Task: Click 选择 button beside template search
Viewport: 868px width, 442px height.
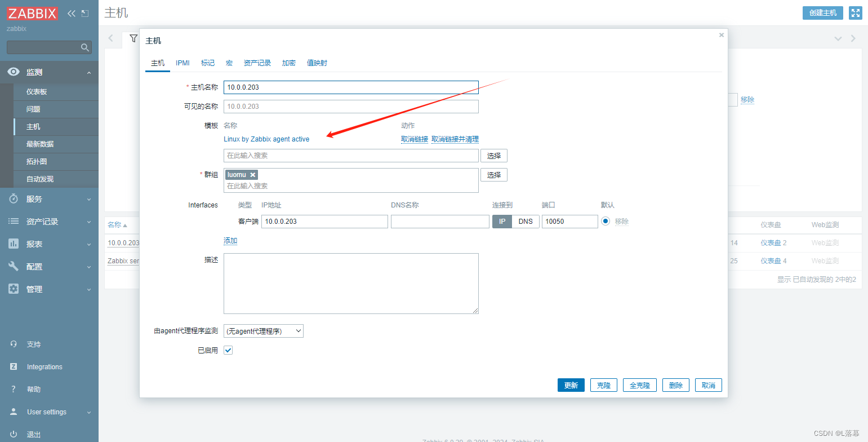Action: click(494, 156)
